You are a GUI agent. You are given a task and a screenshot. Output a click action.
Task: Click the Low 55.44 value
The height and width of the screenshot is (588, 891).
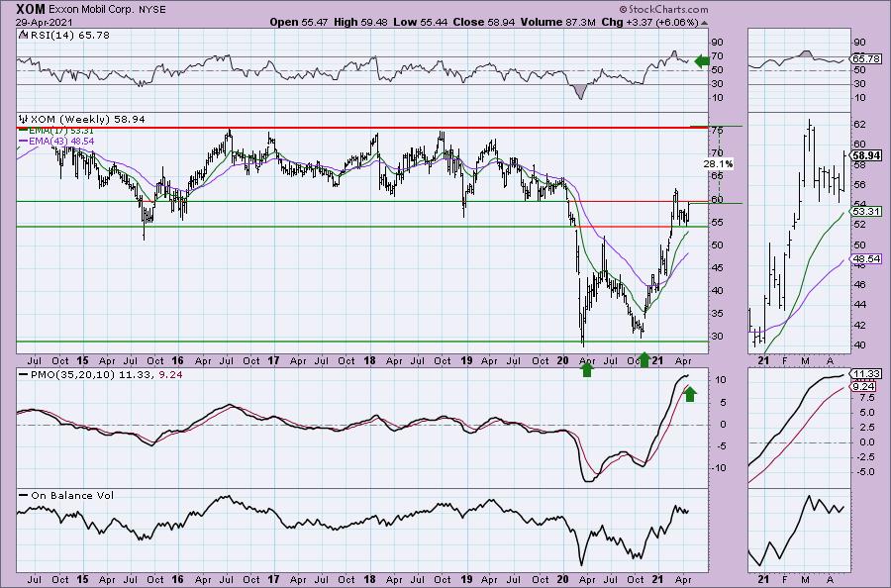click(420, 22)
